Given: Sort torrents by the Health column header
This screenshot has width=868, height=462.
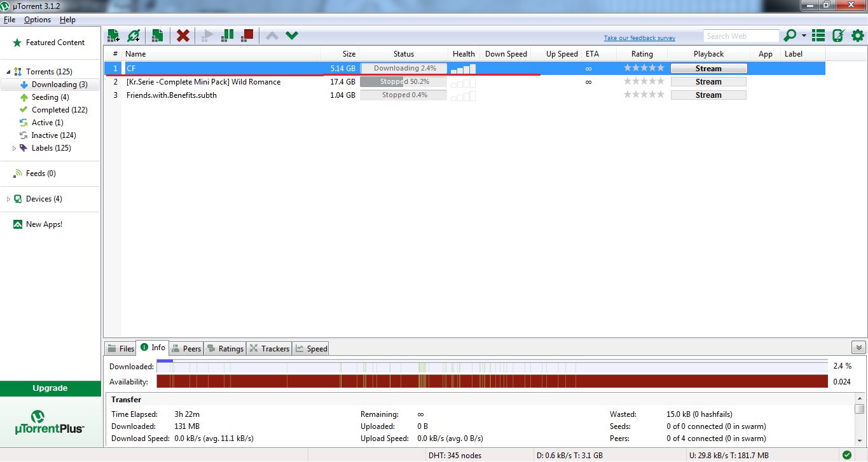Looking at the screenshot, I should (464, 54).
